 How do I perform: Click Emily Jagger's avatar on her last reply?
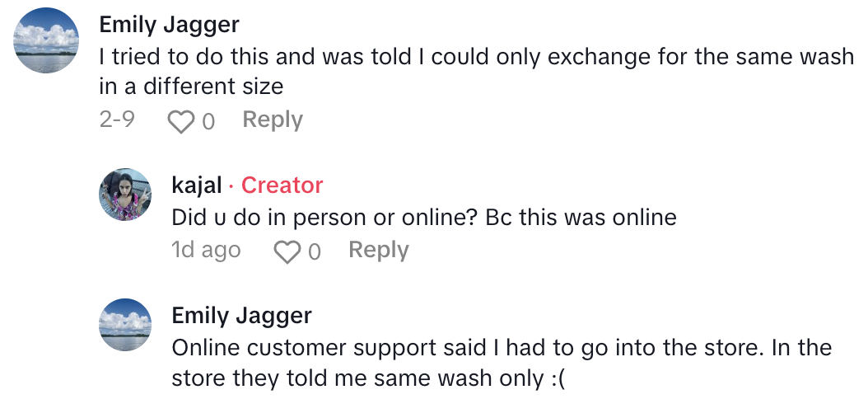pos(125,325)
